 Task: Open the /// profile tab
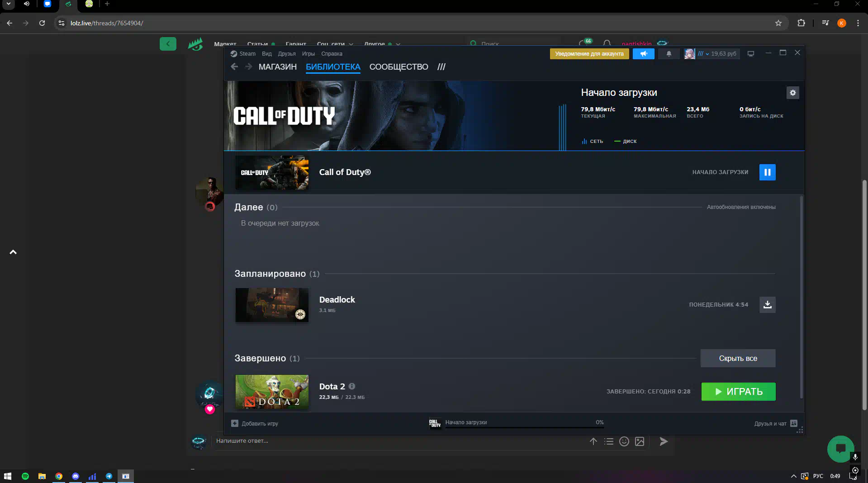(441, 67)
